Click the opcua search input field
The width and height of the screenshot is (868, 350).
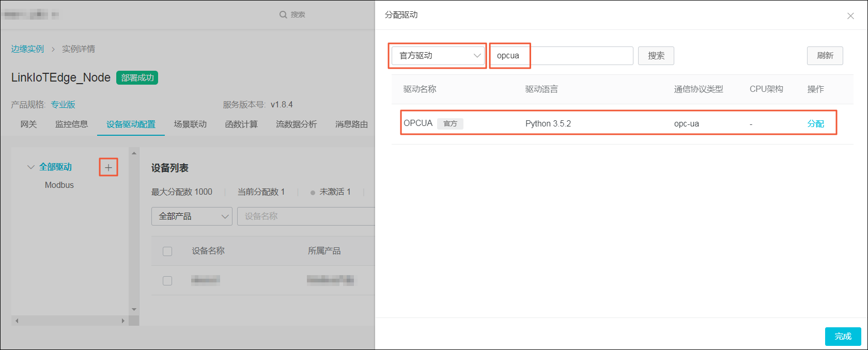click(x=562, y=56)
